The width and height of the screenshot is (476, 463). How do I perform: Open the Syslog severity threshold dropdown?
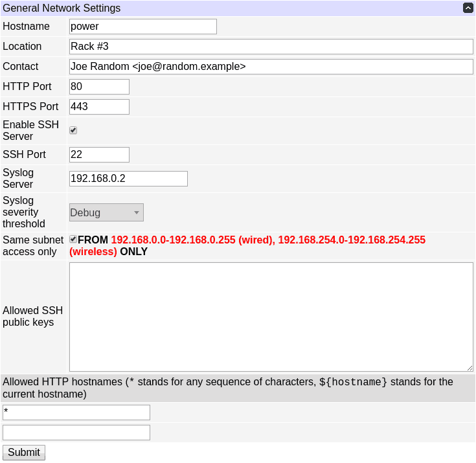point(106,212)
